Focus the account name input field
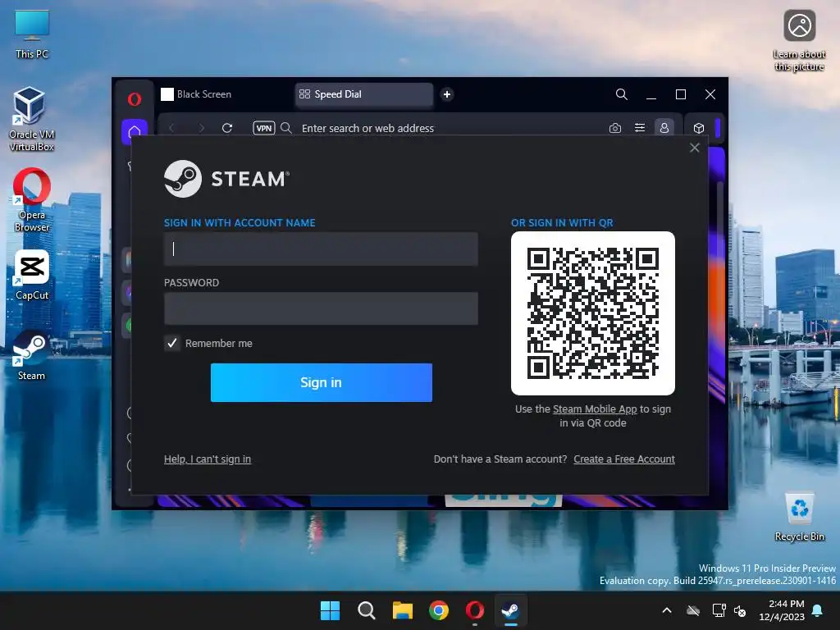The height and width of the screenshot is (630, 840). point(321,249)
